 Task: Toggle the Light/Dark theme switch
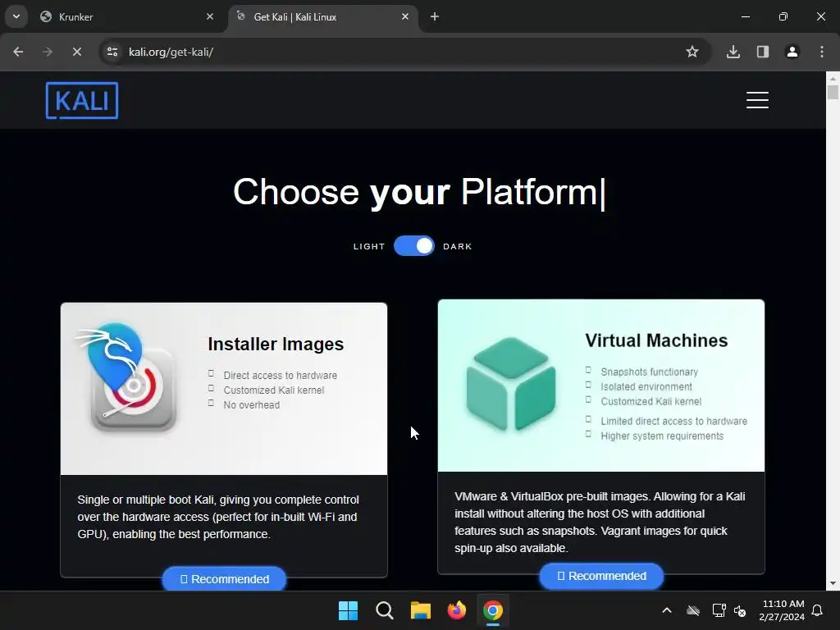(x=414, y=246)
